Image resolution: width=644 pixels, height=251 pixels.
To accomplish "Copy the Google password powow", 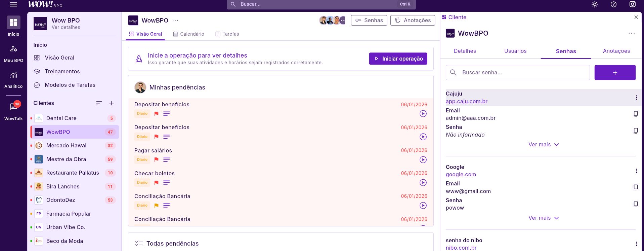I will click(x=635, y=204).
